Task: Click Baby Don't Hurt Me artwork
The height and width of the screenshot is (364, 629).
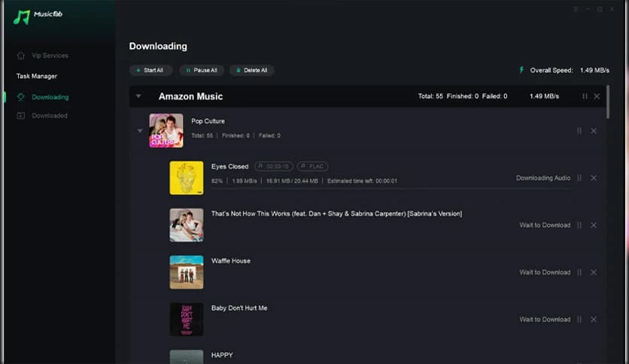Action: (186, 320)
